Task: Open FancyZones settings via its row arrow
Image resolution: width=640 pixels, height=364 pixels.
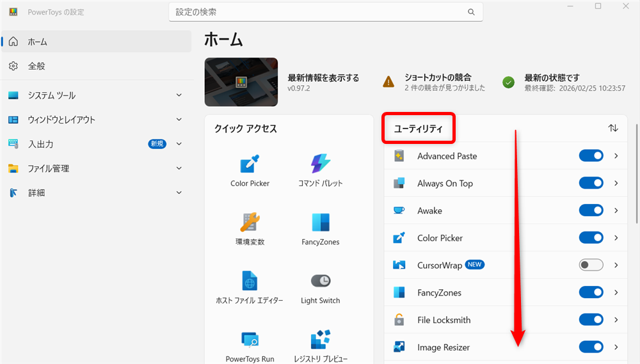Action: click(616, 292)
